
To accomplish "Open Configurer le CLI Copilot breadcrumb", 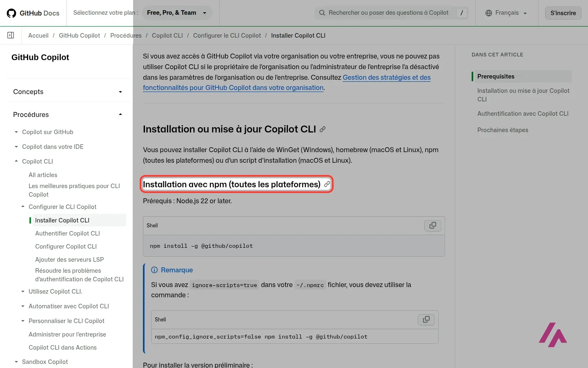I will point(227,36).
